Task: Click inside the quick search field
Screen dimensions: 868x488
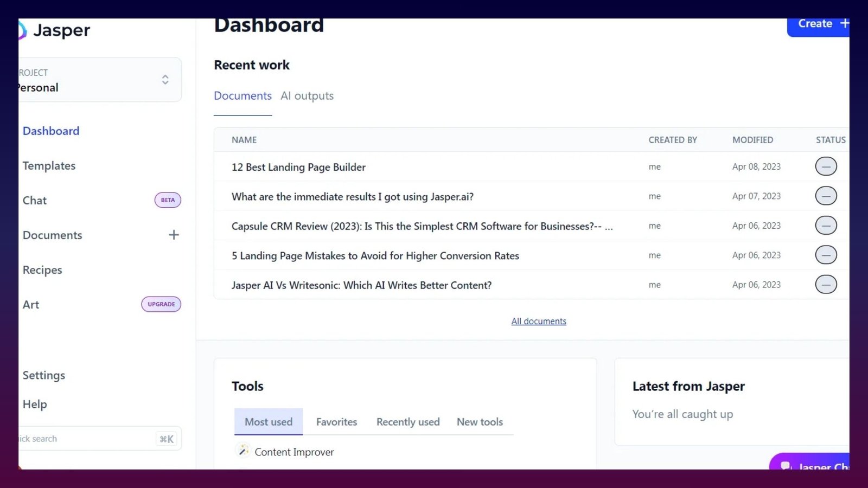Action: (x=76, y=438)
